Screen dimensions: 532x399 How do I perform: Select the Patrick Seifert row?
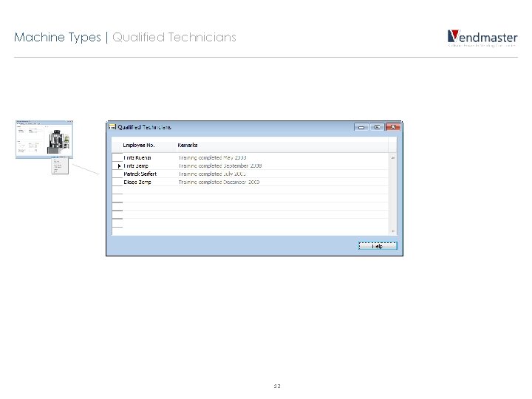pos(250,174)
